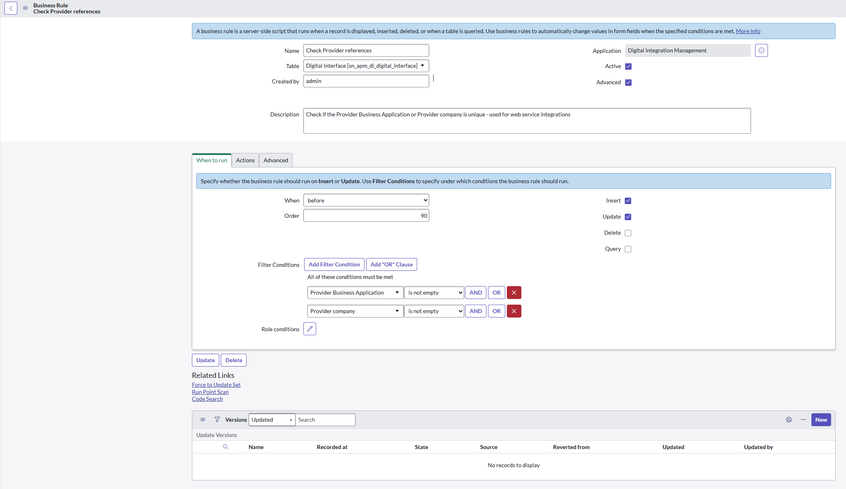Open Force to Update Set link
The width and height of the screenshot is (846, 489).
point(216,385)
